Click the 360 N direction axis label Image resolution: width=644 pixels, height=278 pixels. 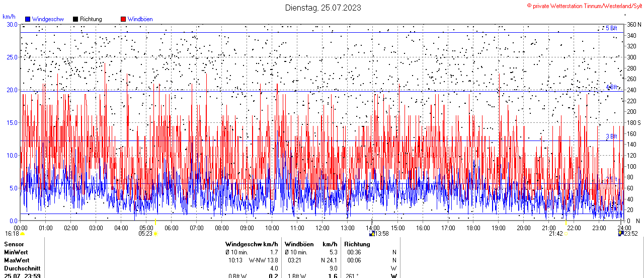633,25
